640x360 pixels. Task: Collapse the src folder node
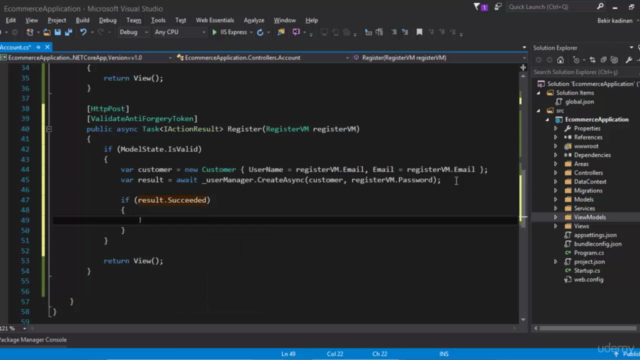point(538,111)
